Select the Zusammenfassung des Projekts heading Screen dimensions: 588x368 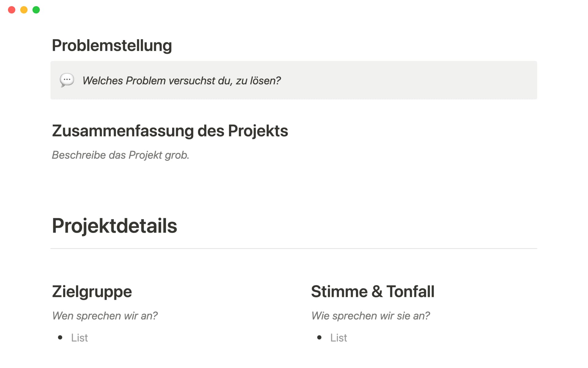click(x=170, y=131)
